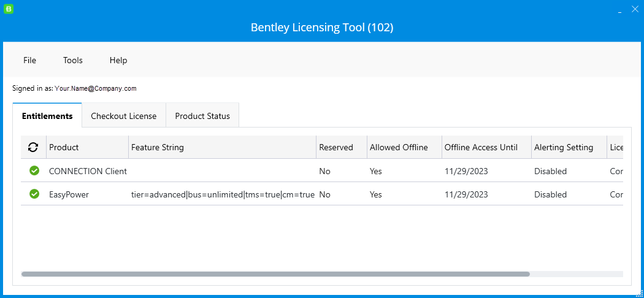Click green check icon beside EasyPower
This screenshot has height=298, width=644.
coord(34,194)
